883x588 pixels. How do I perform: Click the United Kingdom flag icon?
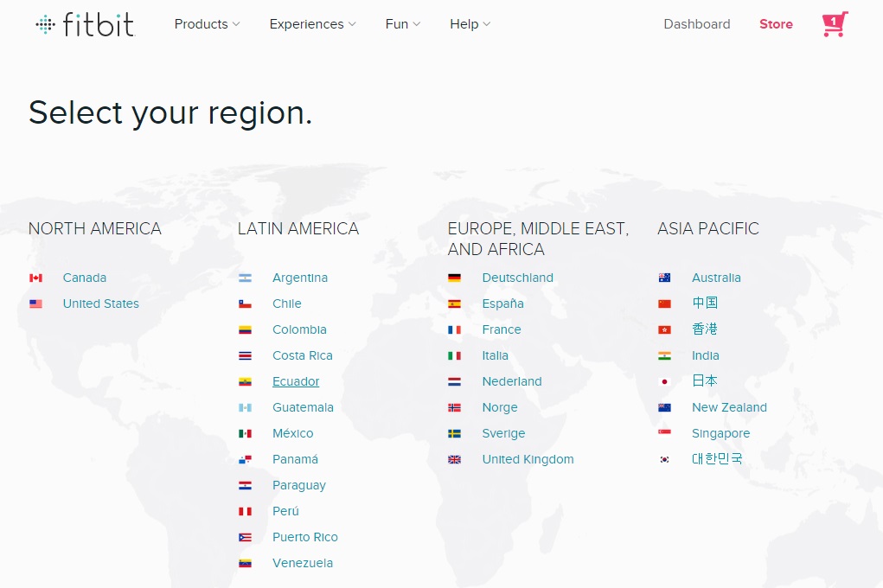point(454,459)
